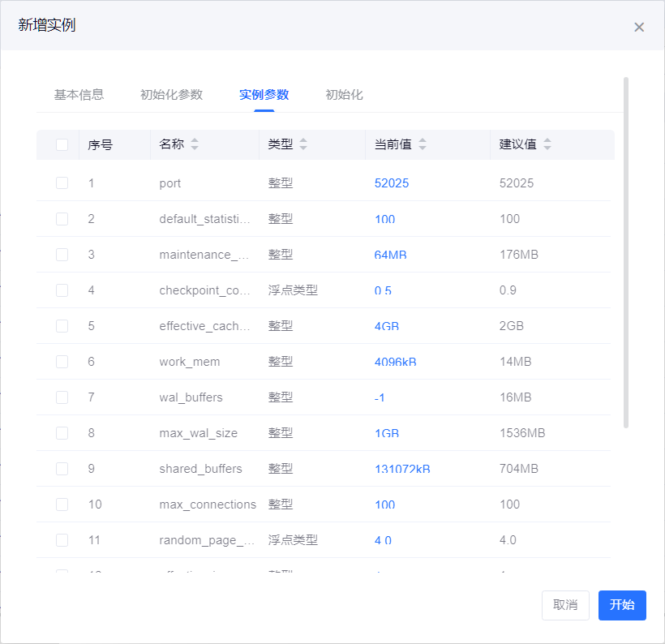Tick the max_connections row checkbox
This screenshot has width=665, height=644.
[62, 504]
